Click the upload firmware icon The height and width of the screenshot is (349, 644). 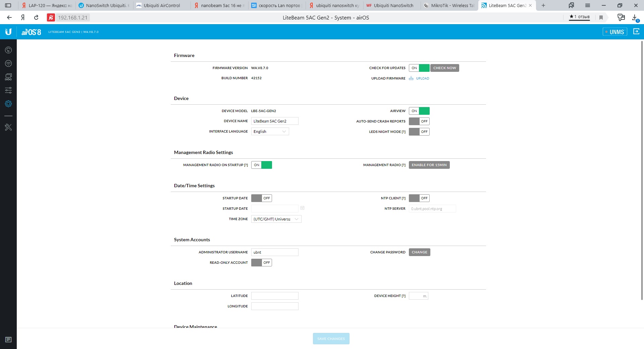pos(411,78)
